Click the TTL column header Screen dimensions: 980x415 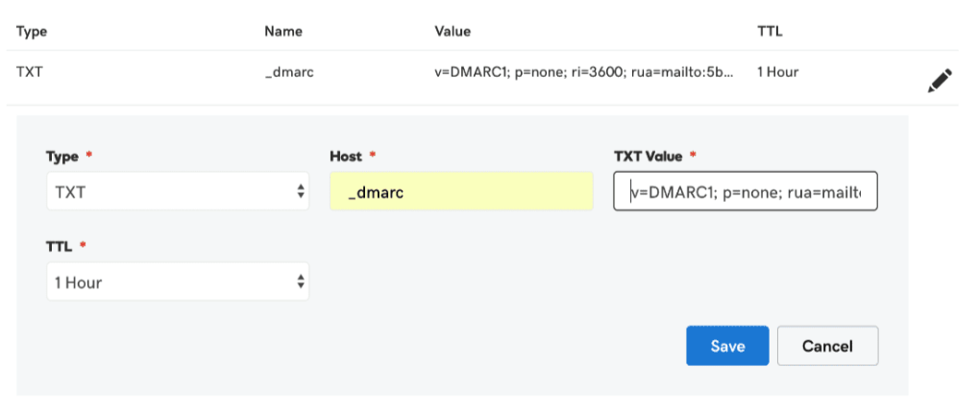coord(770,32)
